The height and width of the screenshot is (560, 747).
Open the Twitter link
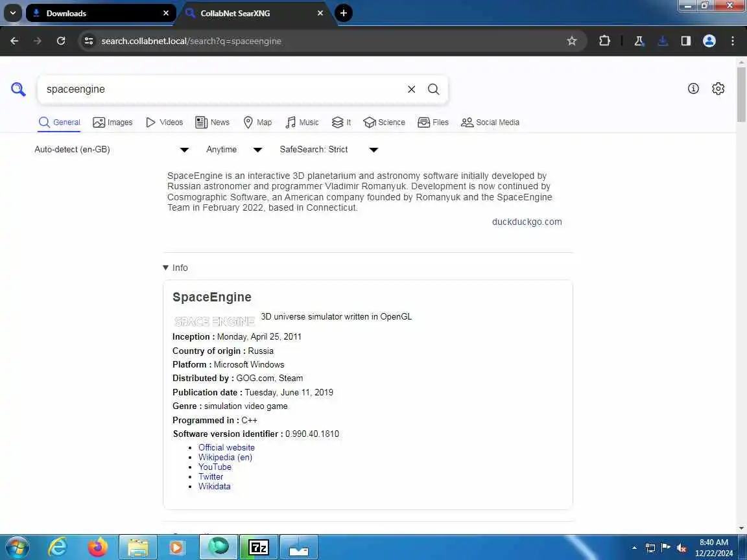211,476
